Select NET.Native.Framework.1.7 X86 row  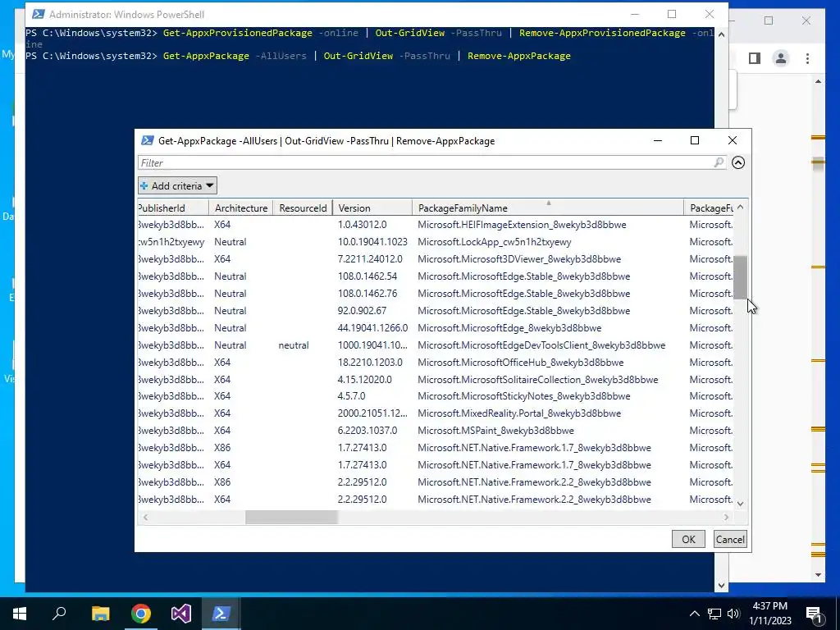436,447
